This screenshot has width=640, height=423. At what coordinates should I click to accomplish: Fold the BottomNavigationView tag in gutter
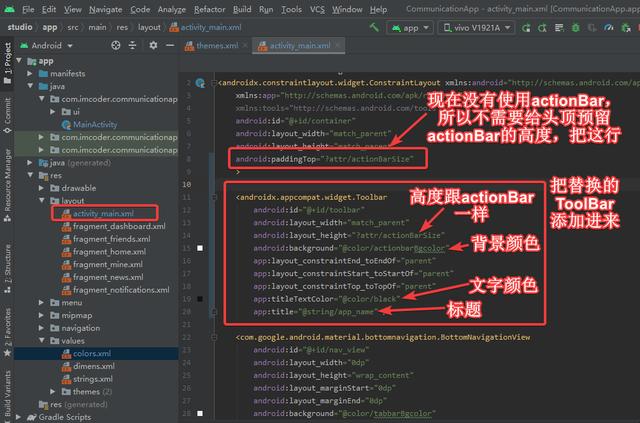click(214, 337)
